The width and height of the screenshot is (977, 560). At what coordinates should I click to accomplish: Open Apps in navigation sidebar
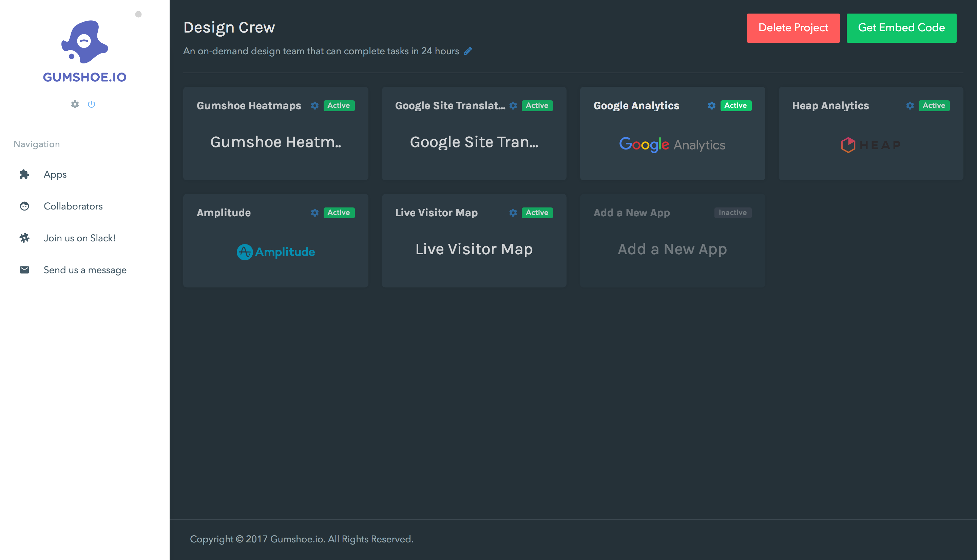55,174
